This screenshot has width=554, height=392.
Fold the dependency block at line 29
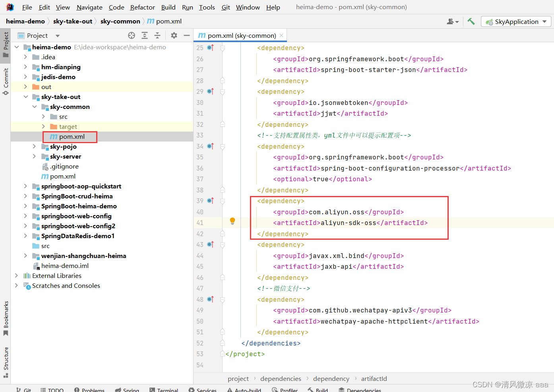[x=223, y=91]
